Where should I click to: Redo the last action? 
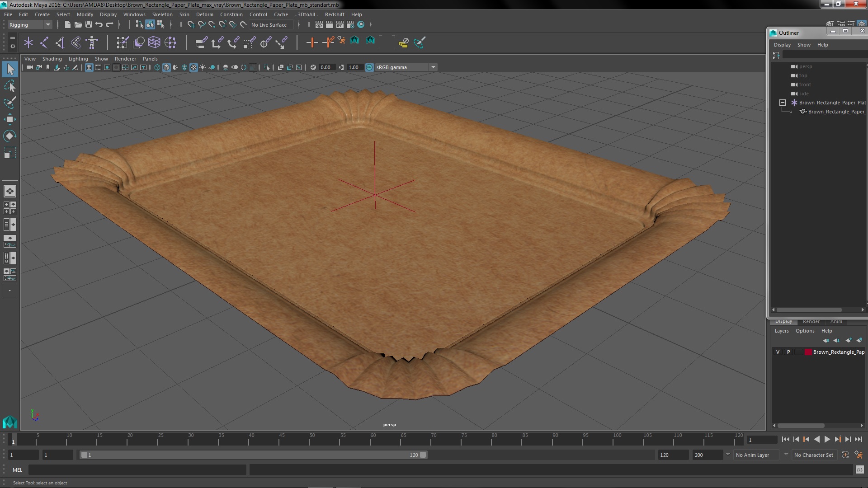[x=109, y=24]
